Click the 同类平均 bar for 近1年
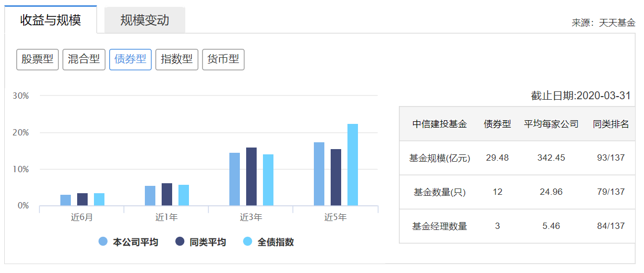 pyautogui.click(x=167, y=194)
